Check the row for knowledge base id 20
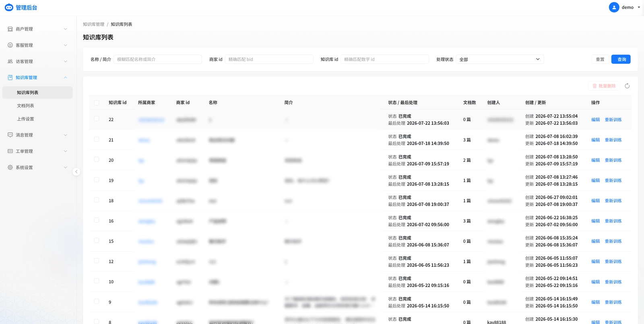Viewport: 644px width, 324px height. tap(97, 159)
